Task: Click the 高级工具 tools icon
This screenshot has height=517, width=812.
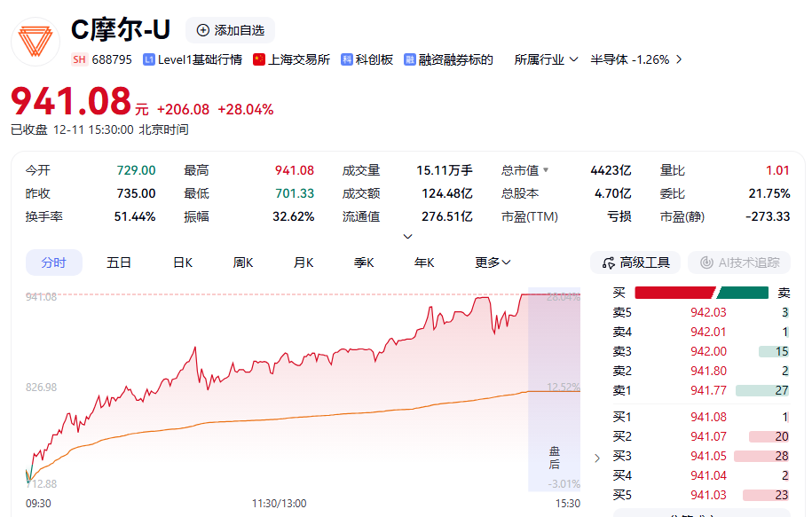Action: point(609,262)
